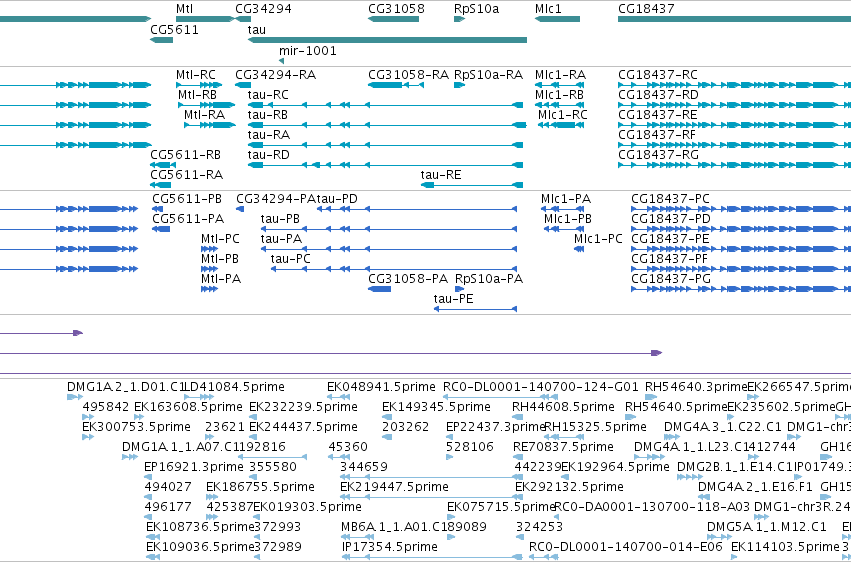Select the RH54640.3prime EST
Image resolution: width=851 pixels, height=562 pixels.
(651, 397)
